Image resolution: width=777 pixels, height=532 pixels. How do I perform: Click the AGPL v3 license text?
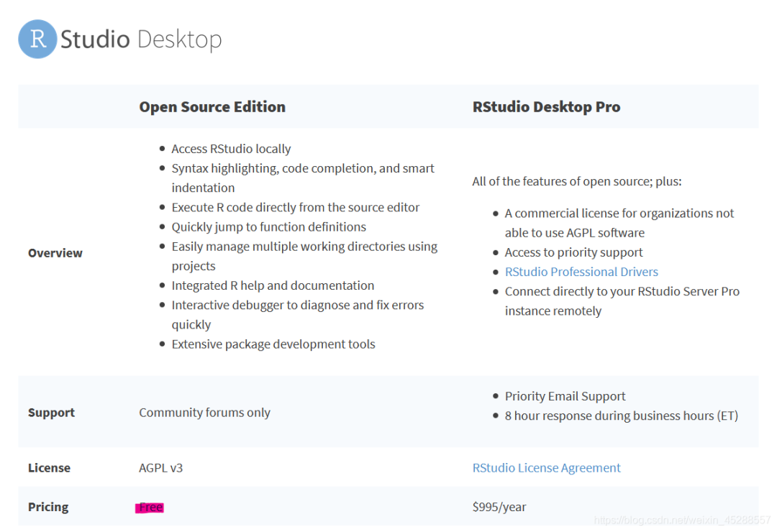tap(160, 468)
